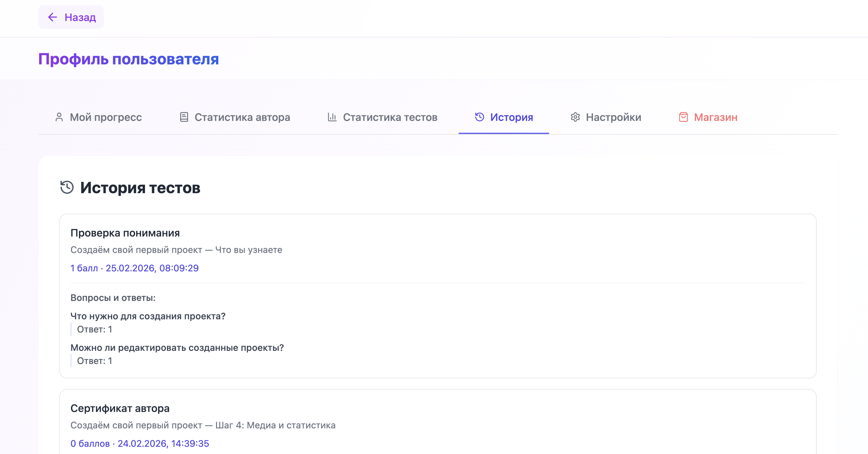Click the clock icon on the История tab

479,117
